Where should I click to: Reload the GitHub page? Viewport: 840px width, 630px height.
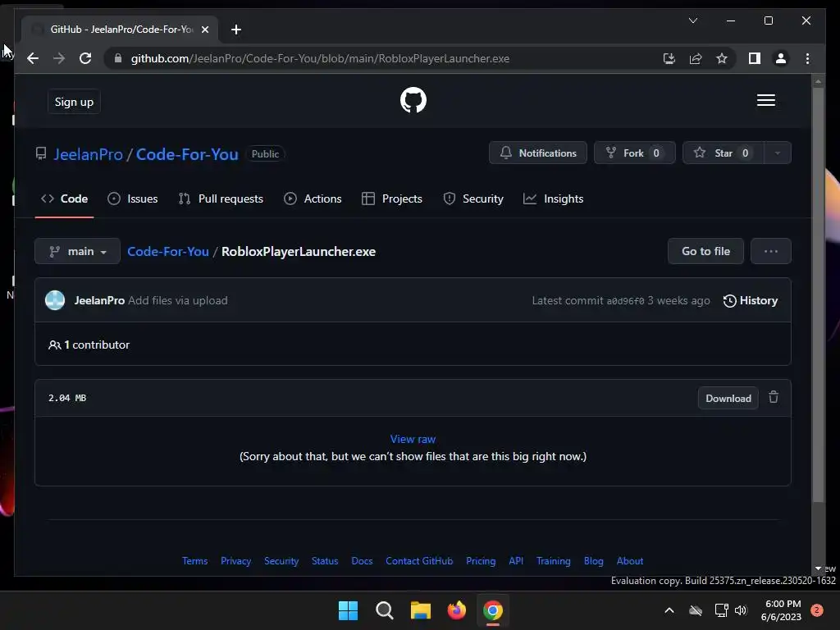click(x=85, y=58)
